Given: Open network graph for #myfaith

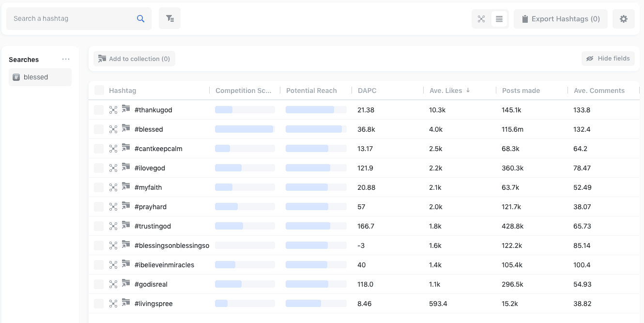Looking at the screenshot, I should (x=113, y=187).
